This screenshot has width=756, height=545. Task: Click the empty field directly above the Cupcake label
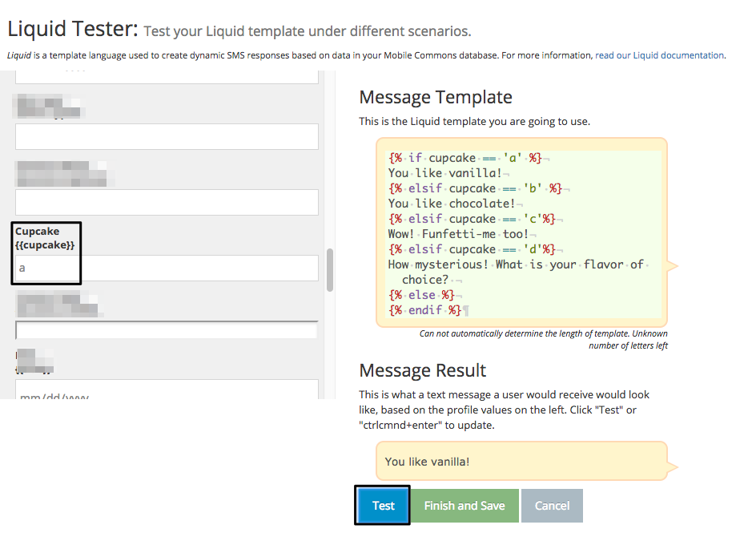(x=167, y=202)
